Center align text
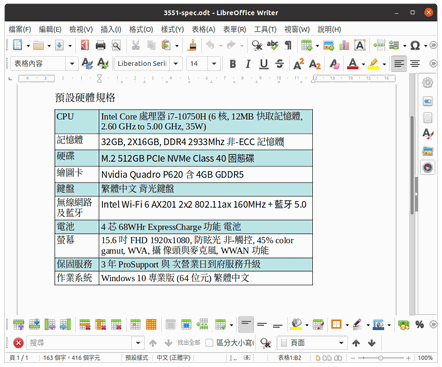This screenshot has height=367, width=442. tap(415, 64)
